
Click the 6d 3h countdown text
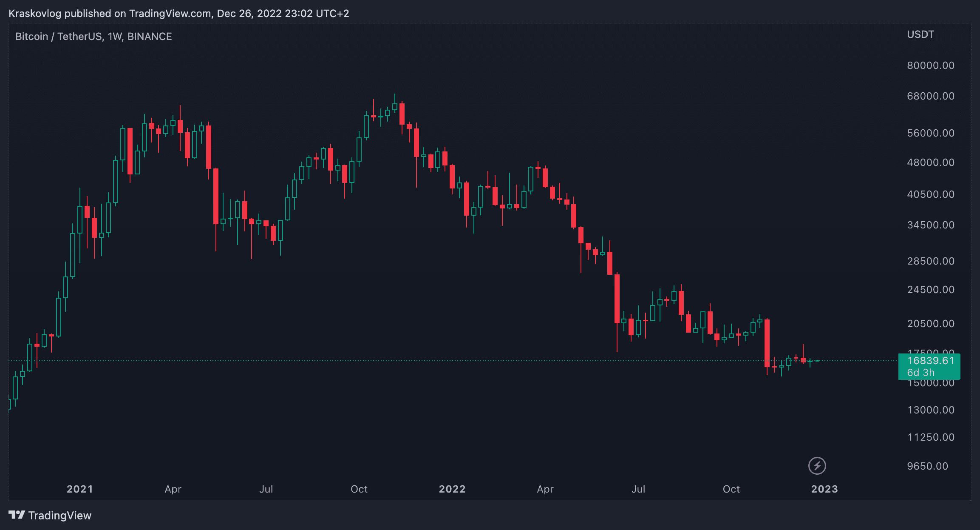[x=921, y=373]
